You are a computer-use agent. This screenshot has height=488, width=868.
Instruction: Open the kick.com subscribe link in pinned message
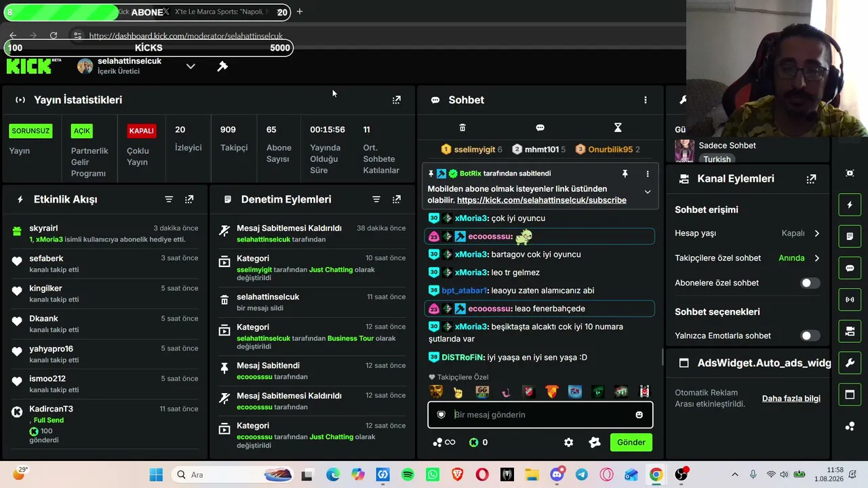click(x=541, y=201)
